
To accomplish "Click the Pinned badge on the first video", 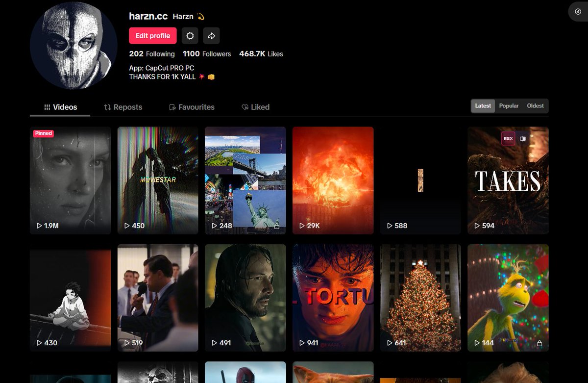I will 43,133.
